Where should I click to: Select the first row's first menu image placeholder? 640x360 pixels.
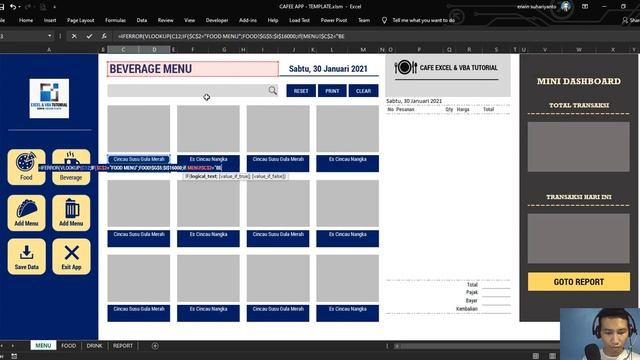click(x=139, y=129)
